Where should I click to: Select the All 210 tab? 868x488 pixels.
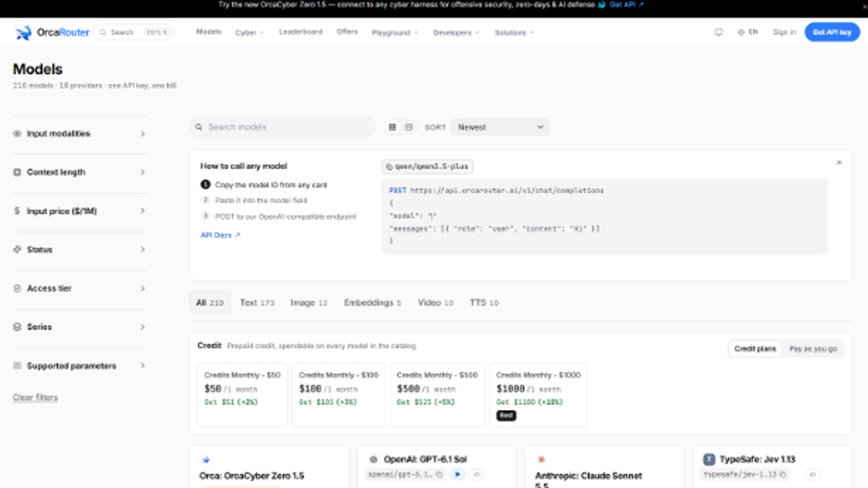coord(210,303)
